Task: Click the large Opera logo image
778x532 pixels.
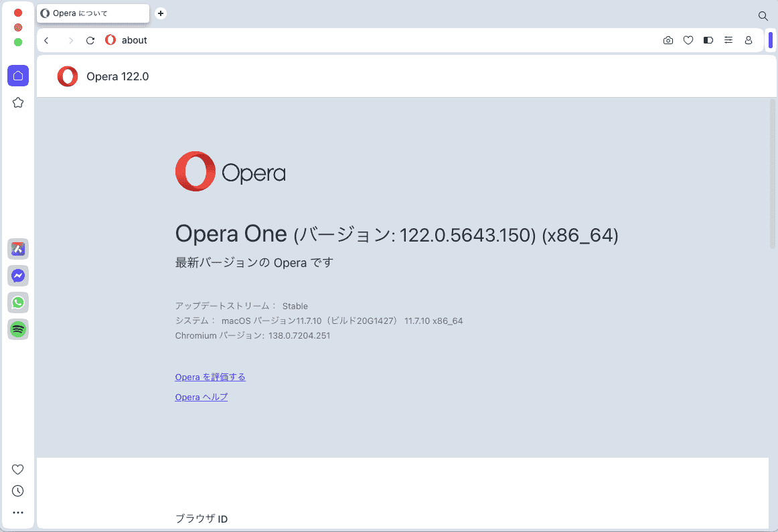Action: [x=231, y=171]
